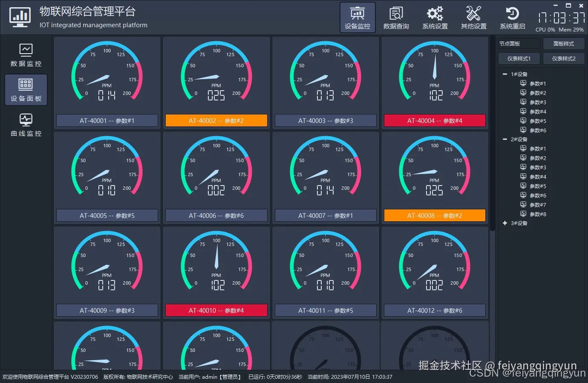The image size is (588, 383).
Task: Click the 已运行 uptime status entry
Action: [275, 377]
